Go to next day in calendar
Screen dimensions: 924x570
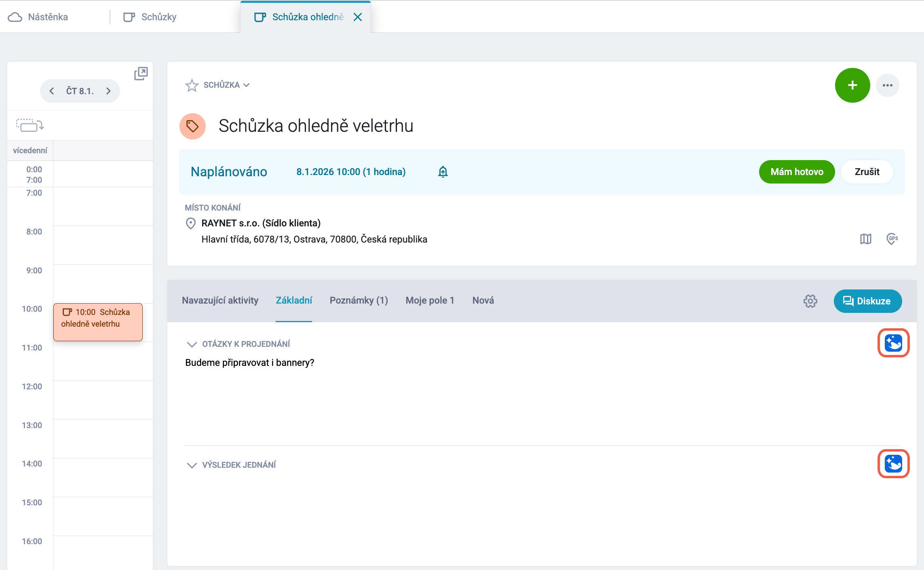click(108, 91)
